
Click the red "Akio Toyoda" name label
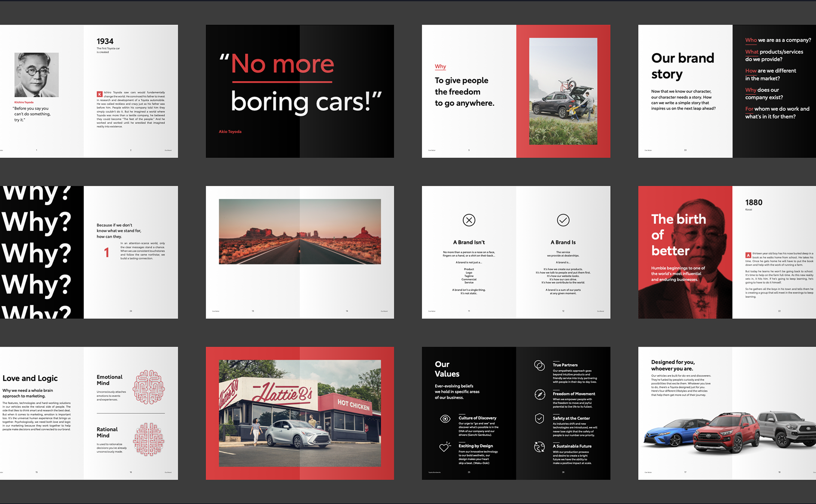click(x=230, y=132)
